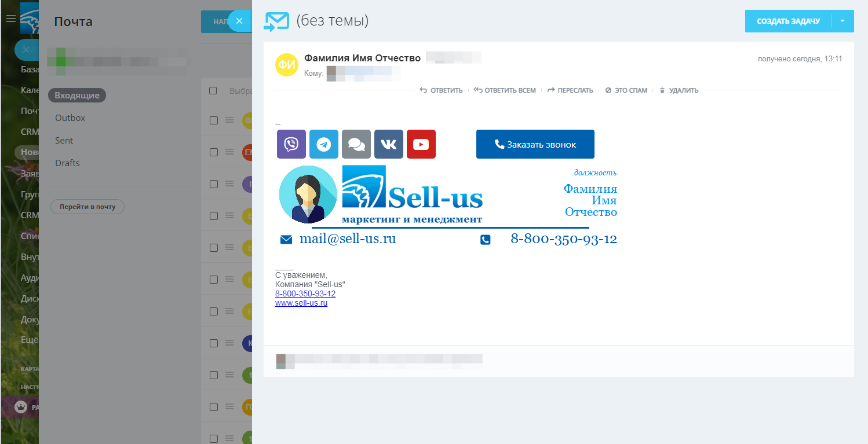
Task: Open the YouTube icon in signature
Action: click(421, 144)
